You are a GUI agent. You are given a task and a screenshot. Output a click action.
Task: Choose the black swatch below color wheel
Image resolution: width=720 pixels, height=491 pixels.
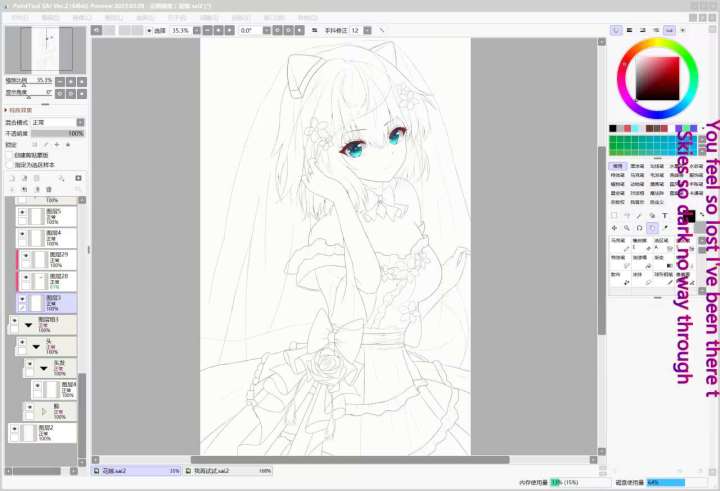[613, 128]
